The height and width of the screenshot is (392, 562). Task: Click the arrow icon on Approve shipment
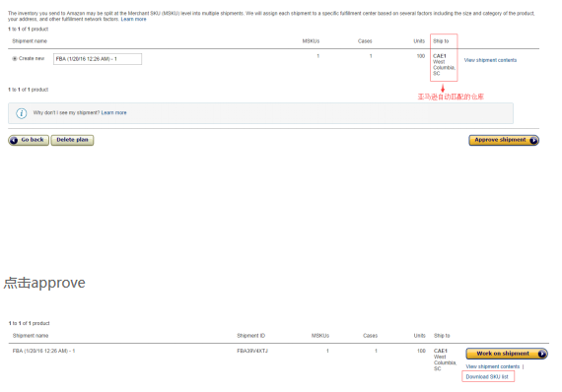tap(533, 140)
